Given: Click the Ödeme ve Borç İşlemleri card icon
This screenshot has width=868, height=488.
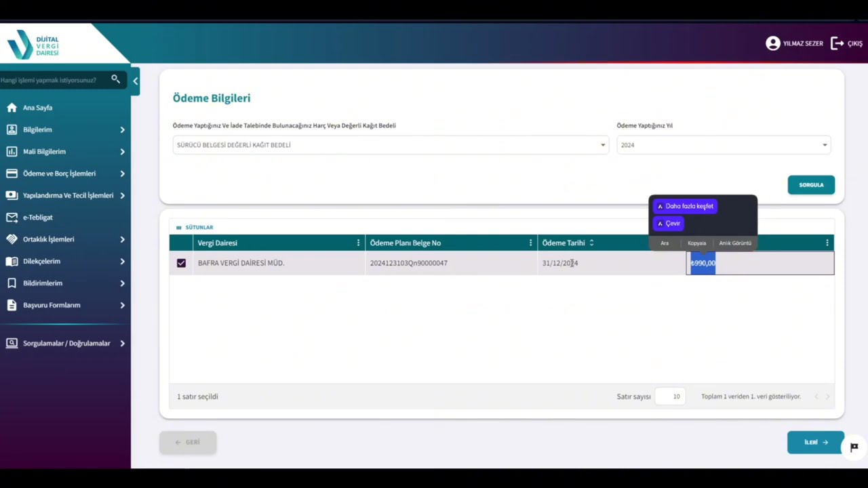Looking at the screenshot, I should point(12,174).
